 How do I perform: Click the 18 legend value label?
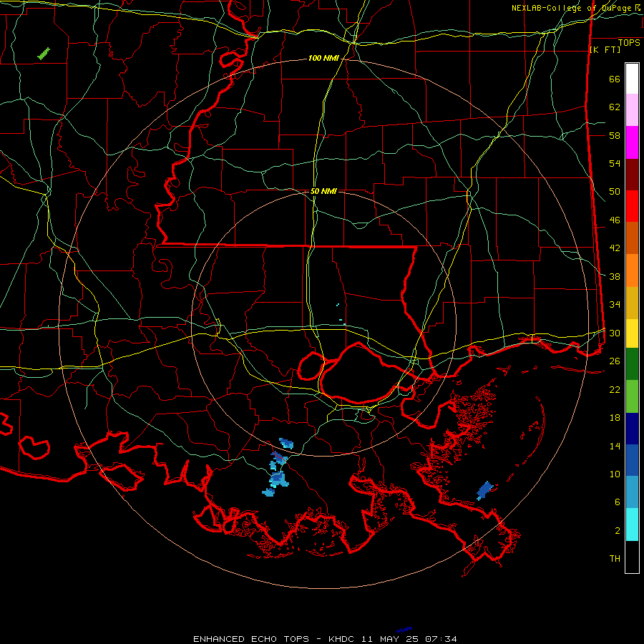pos(615,418)
